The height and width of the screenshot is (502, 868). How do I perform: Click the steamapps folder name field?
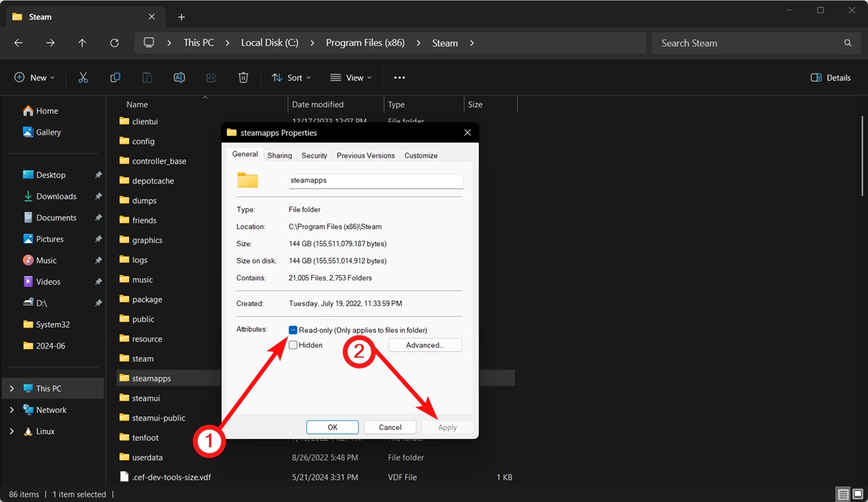coord(376,181)
